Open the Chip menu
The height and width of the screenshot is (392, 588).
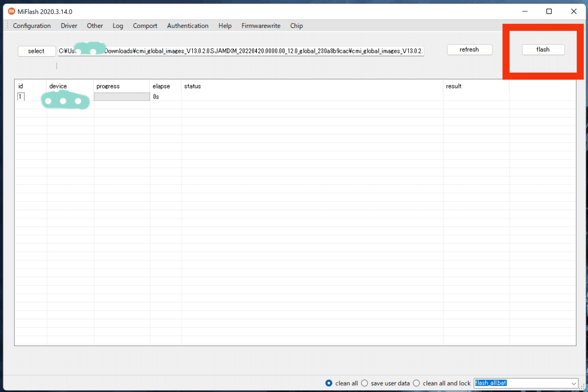296,26
